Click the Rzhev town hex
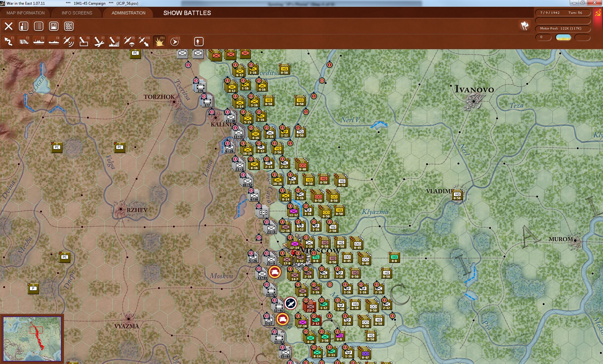This screenshot has width=603, height=364. click(121, 209)
